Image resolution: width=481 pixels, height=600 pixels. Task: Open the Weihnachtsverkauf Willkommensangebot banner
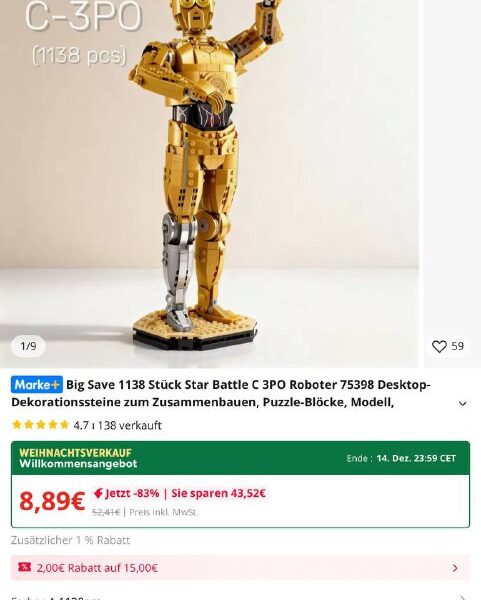tap(240, 458)
